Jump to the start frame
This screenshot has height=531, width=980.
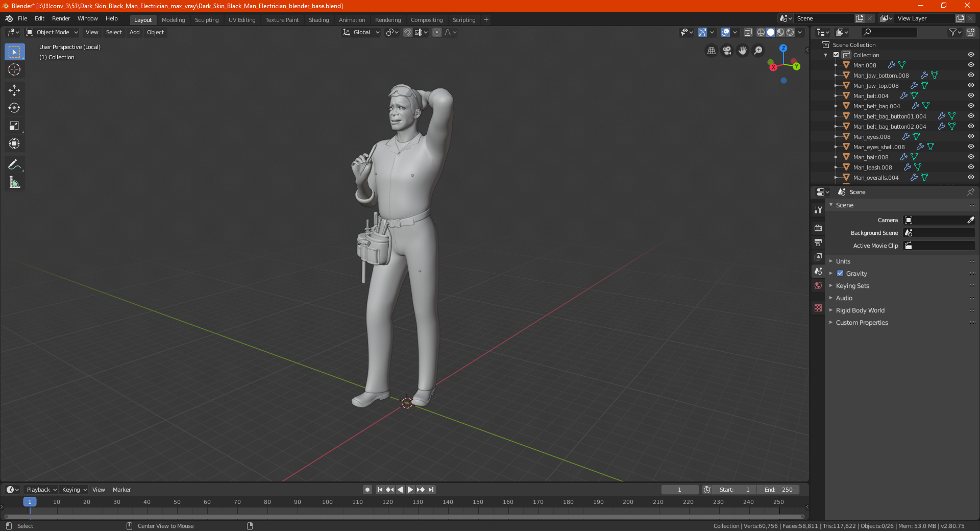[380, 490]
